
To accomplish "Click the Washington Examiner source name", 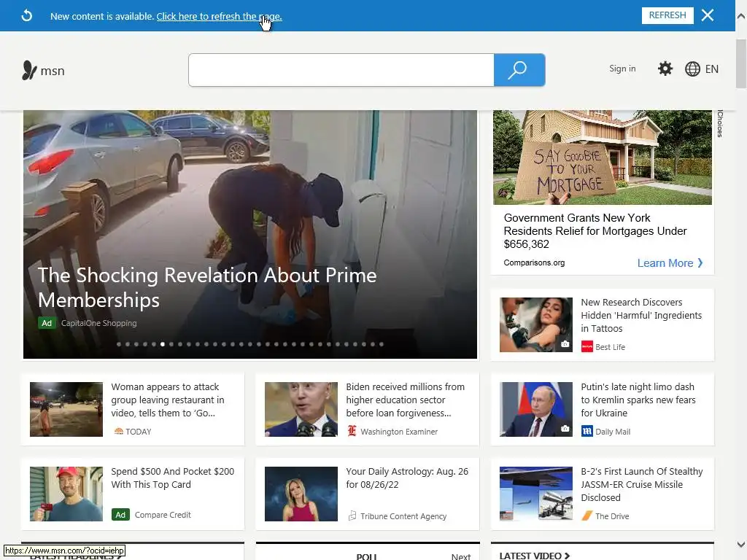I will click(399, 432).
